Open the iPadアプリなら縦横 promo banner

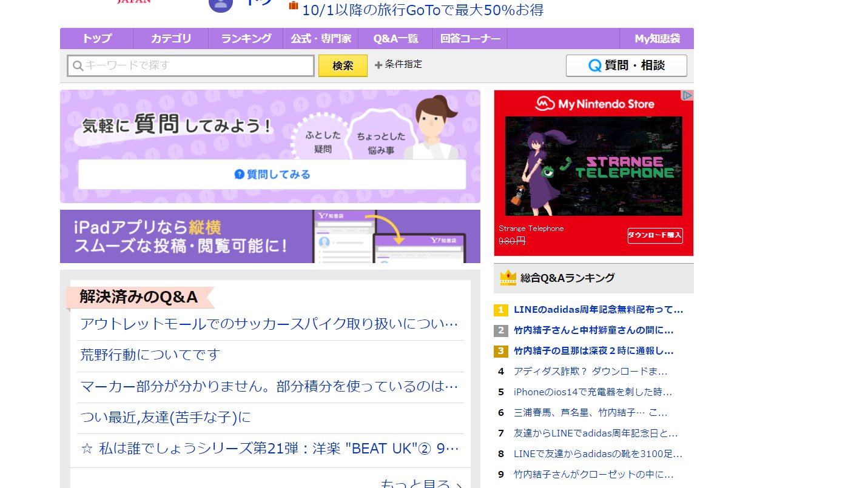pyautogui.click(x=270, y=236)
